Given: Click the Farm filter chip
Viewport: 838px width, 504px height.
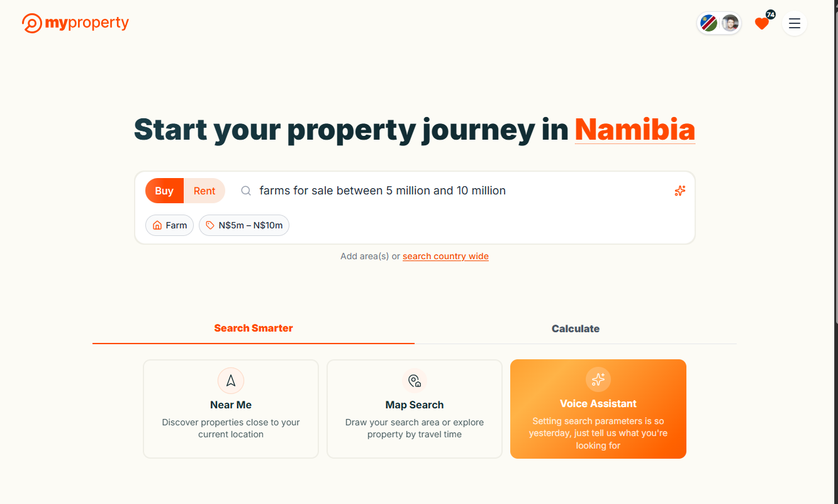Looking at the screenshot, I should pos(170,225).
